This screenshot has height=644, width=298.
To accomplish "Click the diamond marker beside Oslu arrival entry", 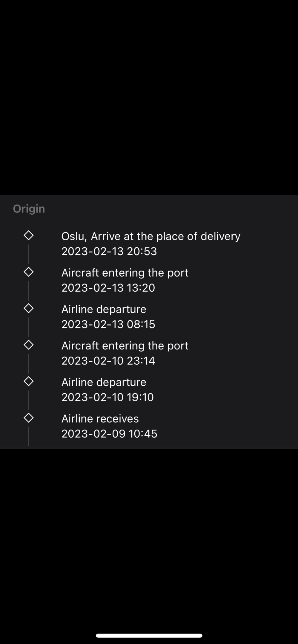I will (28, 236).
